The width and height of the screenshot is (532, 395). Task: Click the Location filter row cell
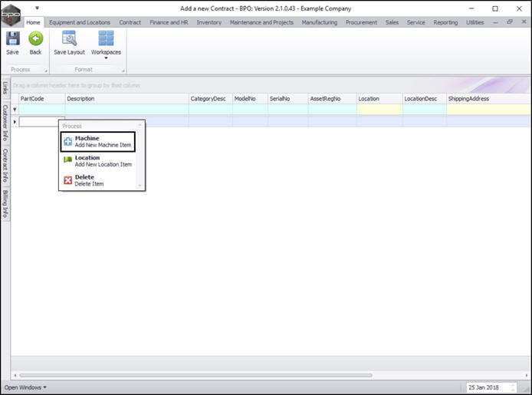[379, 109]
